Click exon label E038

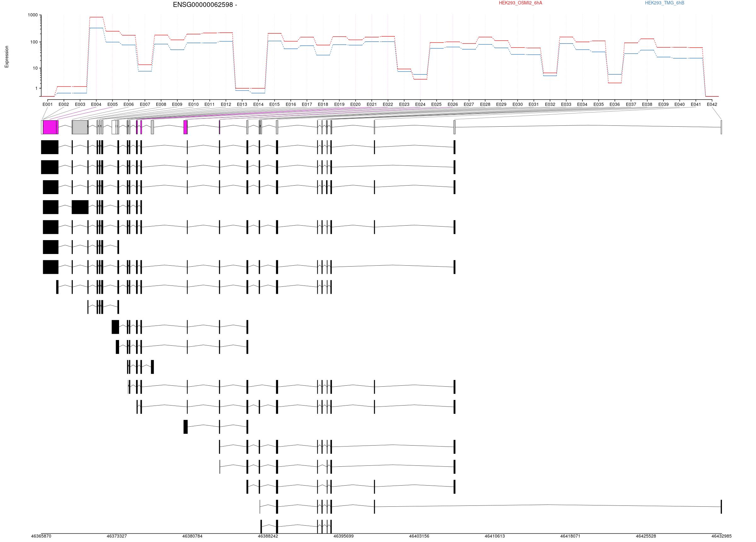[x=647, y=104]
